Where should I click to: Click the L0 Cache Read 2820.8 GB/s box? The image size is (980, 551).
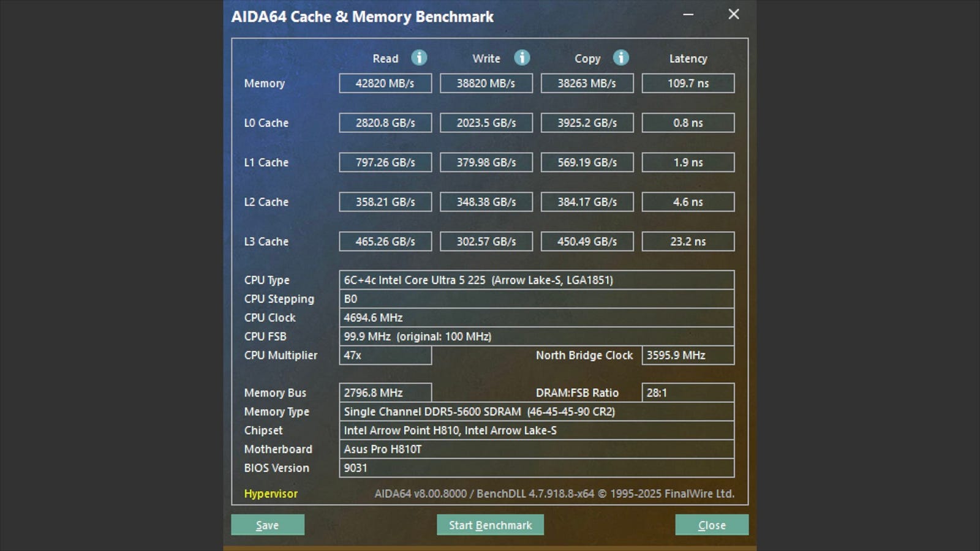pyautogui.click(x=385, y=122)
